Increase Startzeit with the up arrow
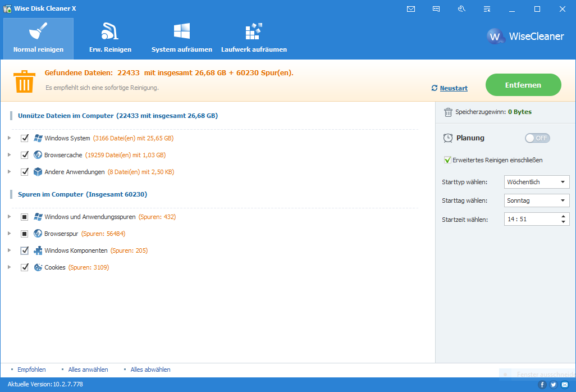The image size is (576, 392). [563, 216]
